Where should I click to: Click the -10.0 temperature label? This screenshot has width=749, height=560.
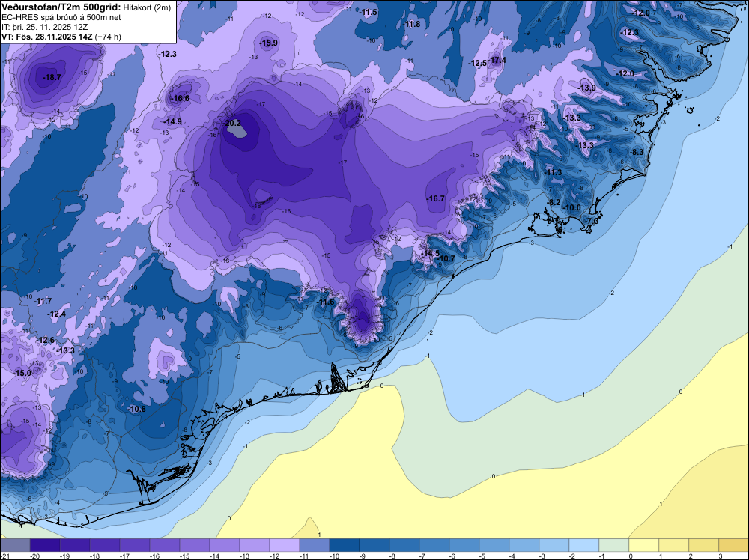(572, 207)
